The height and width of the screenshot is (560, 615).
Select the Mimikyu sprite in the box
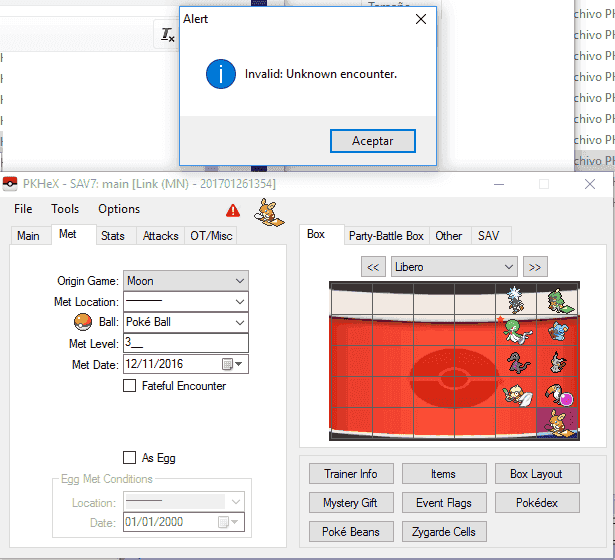click(557, 362)
